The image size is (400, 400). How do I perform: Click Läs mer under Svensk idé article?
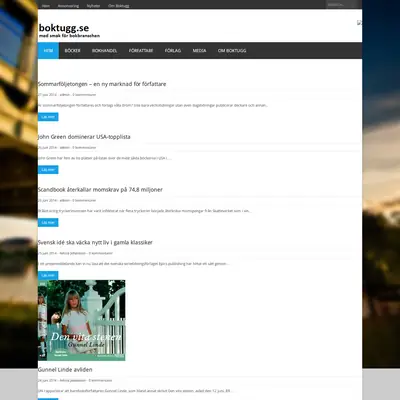click(48, 275)
